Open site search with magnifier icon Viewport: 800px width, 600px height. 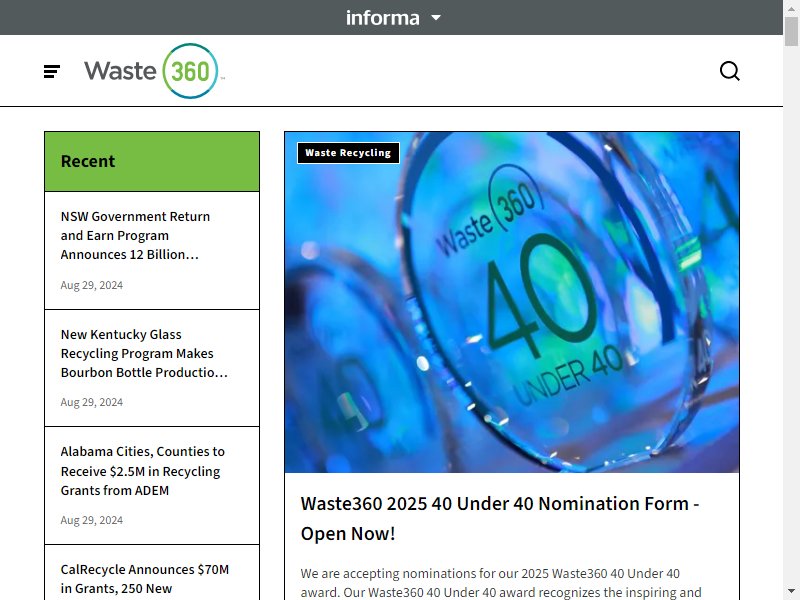point(730,71)
